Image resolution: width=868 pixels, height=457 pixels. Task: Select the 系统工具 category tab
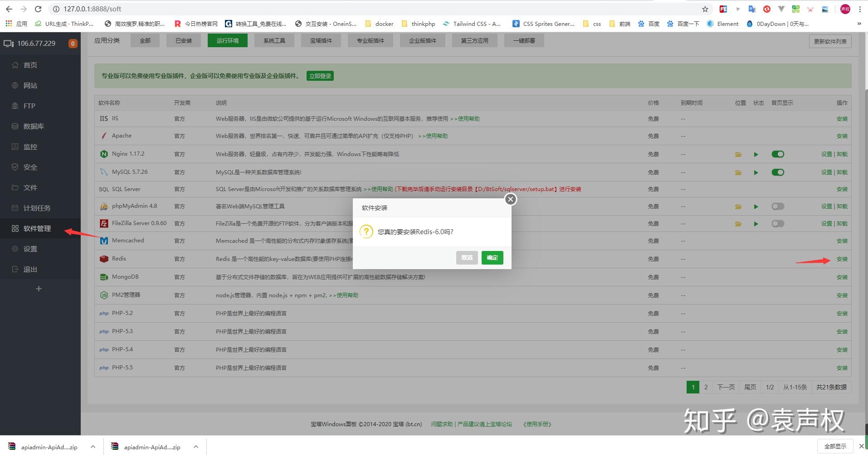point(275,41)
